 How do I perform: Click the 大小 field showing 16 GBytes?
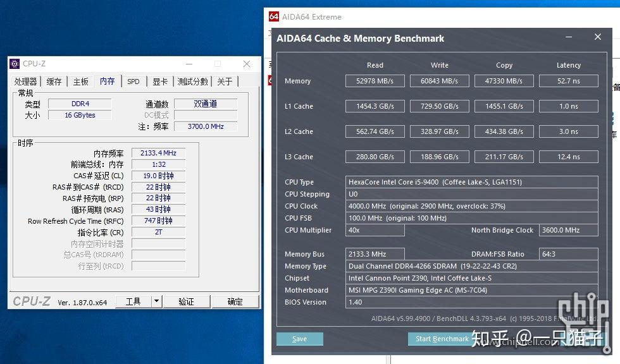coord(80,115)
